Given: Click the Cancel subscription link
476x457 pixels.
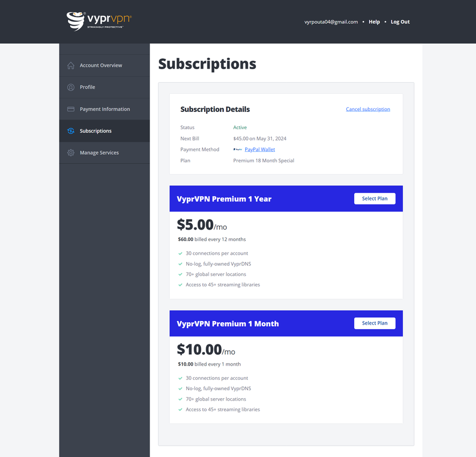Looking at the screenshot, I should [x=368, y=109].
